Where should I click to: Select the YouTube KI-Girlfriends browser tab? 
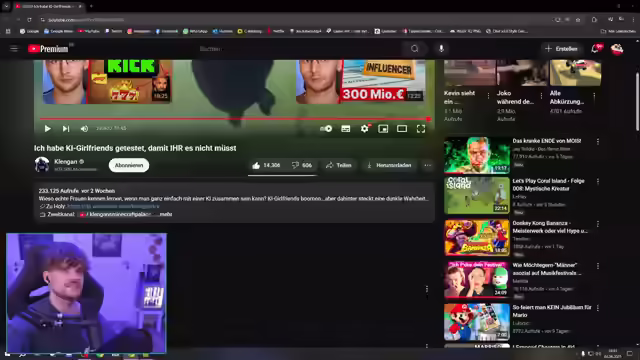pyautogui.click(x=48, y=7)
